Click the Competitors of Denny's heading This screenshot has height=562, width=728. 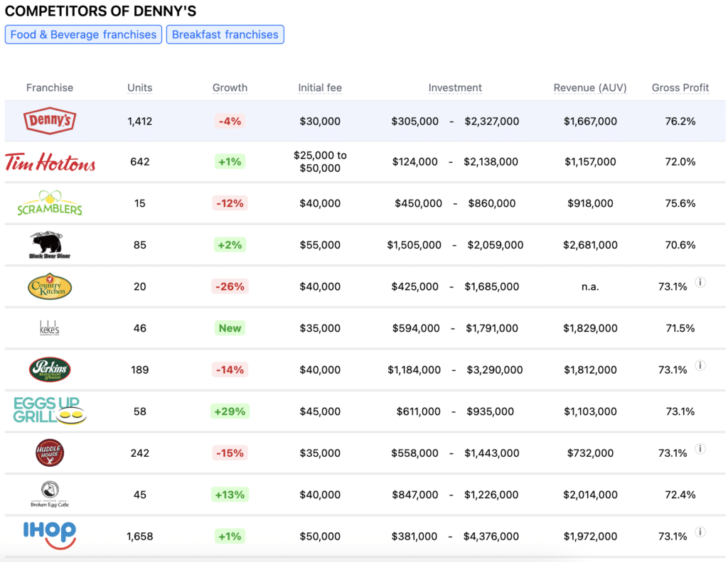(101, 11)
